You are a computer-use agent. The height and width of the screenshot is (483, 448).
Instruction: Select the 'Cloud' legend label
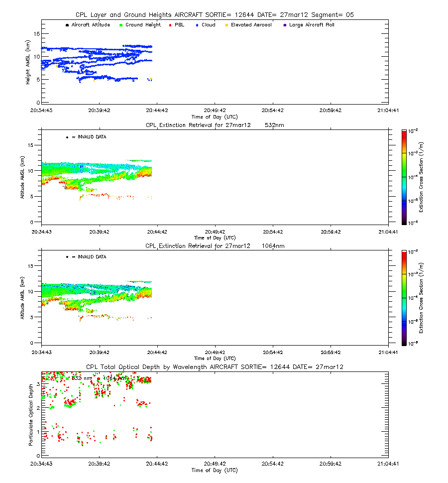click(209, 24)
